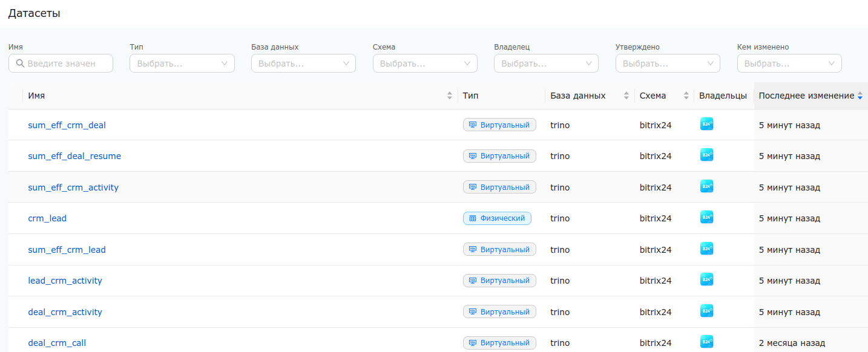This screenshot has height=352, width=868.
Task: Click owner avatar in sum_eff_crm_activity row
Action: pos(706,186)
